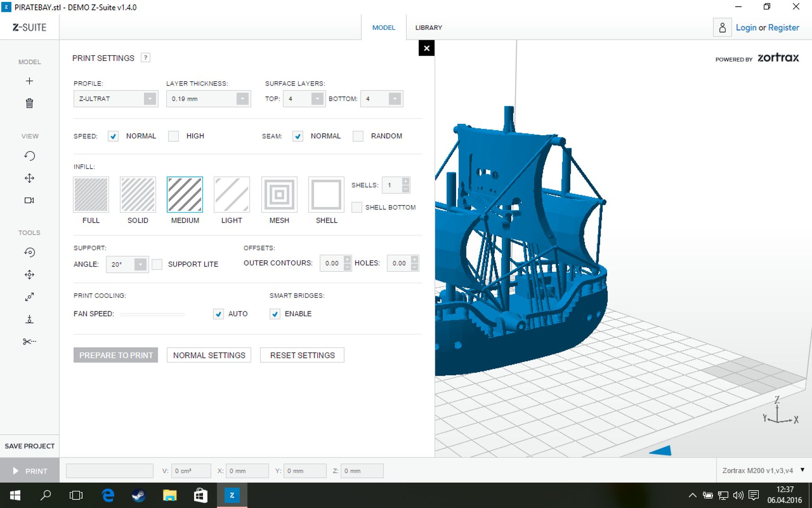Open LAYER THICKNESS dropdown
This screenshot has width=812, height=508.
pyautogui.click(x=208, y=99)
